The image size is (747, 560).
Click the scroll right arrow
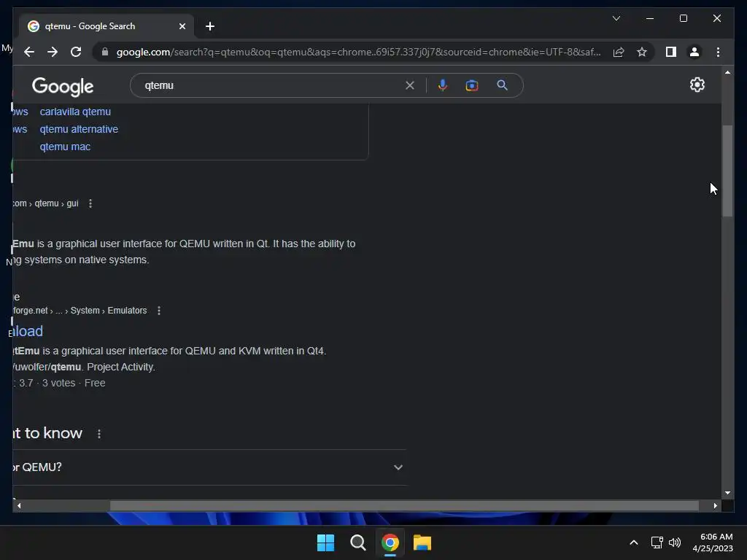click(x=715, y=506)
